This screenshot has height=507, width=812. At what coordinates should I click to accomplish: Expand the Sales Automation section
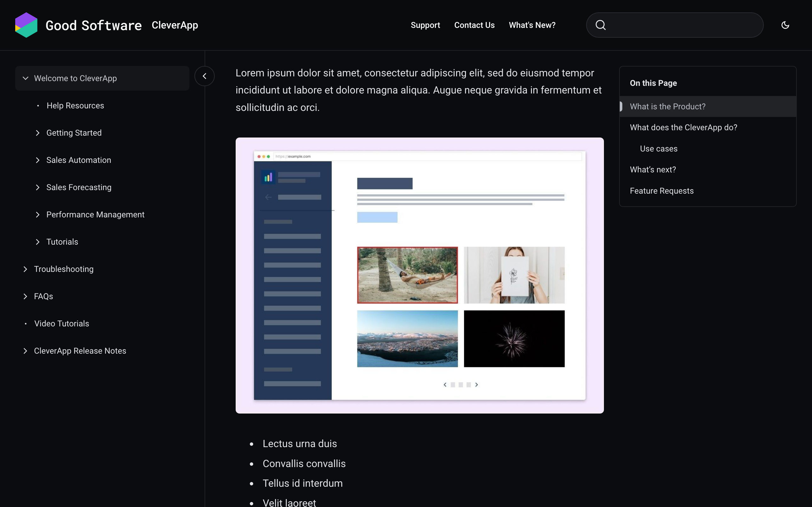[x=37, y=160]
